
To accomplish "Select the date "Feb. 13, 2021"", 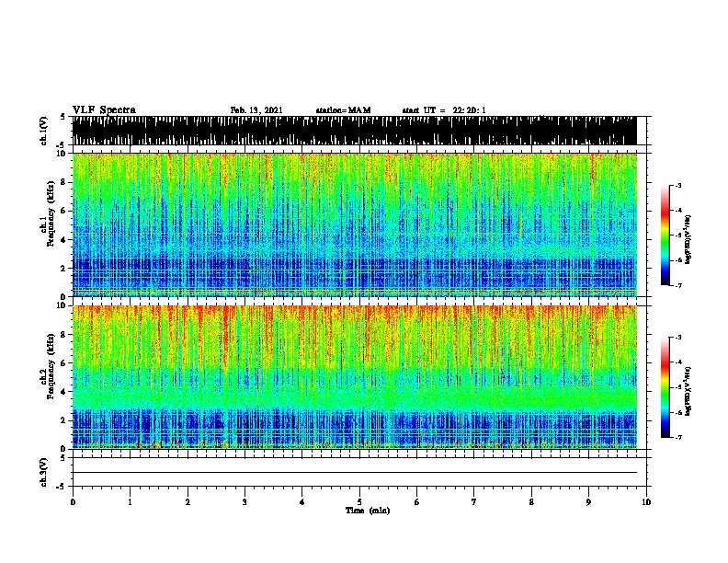I will point(256,110).
